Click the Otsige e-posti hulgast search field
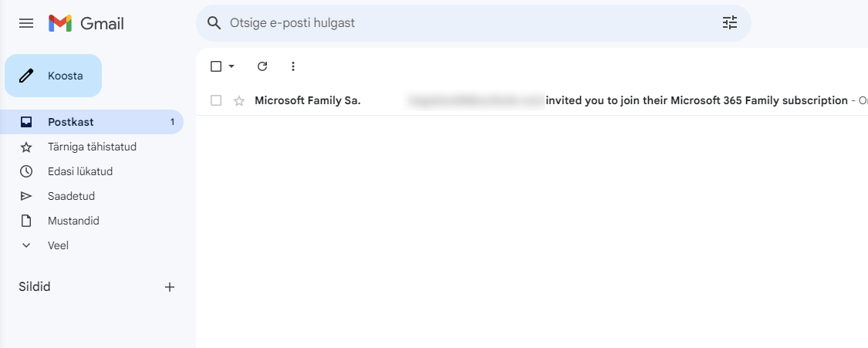The image size is (868, 348). [473, 22]
